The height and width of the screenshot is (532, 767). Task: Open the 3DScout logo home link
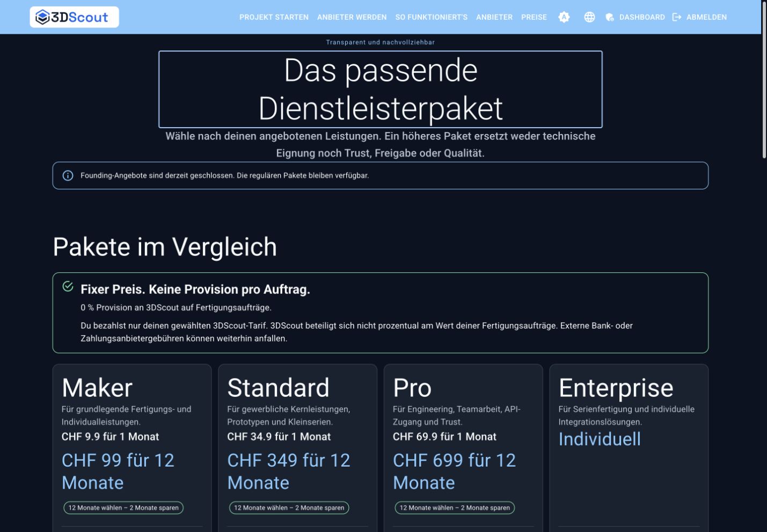tap(74, 17)
